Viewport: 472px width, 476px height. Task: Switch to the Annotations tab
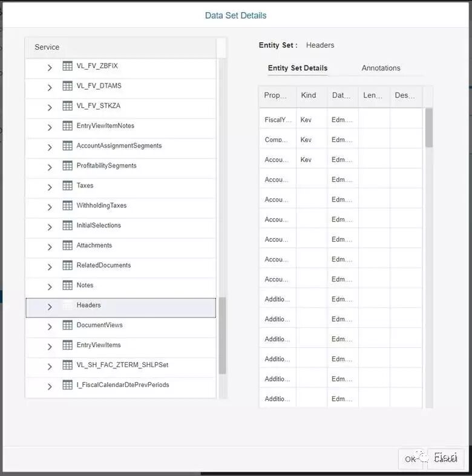[x=381, y=68]
